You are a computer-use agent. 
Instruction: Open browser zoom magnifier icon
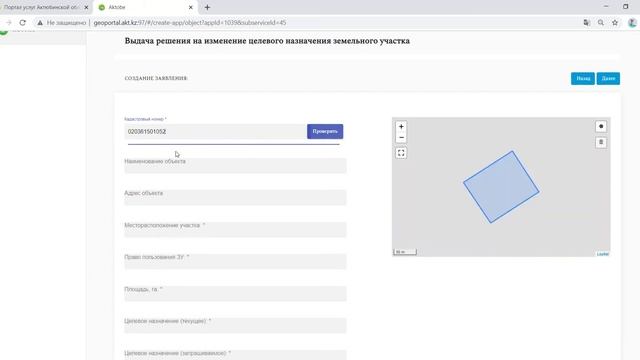pos(601,23)
